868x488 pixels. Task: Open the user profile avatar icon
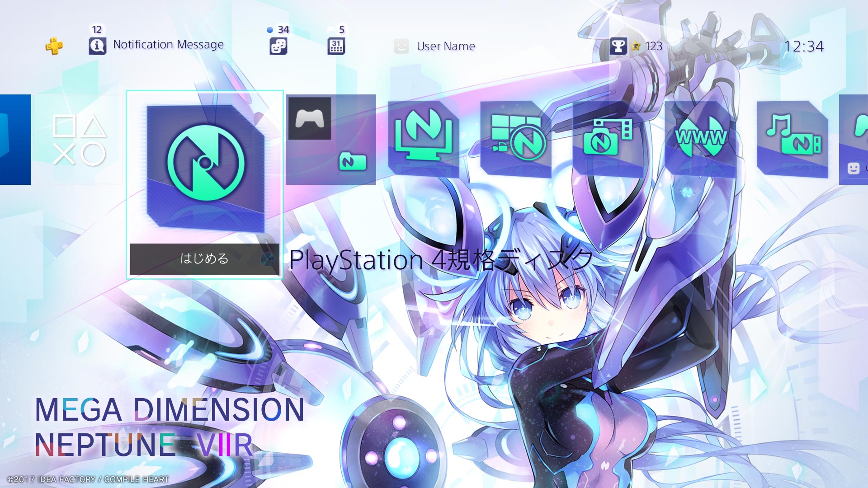pos(401,46)
